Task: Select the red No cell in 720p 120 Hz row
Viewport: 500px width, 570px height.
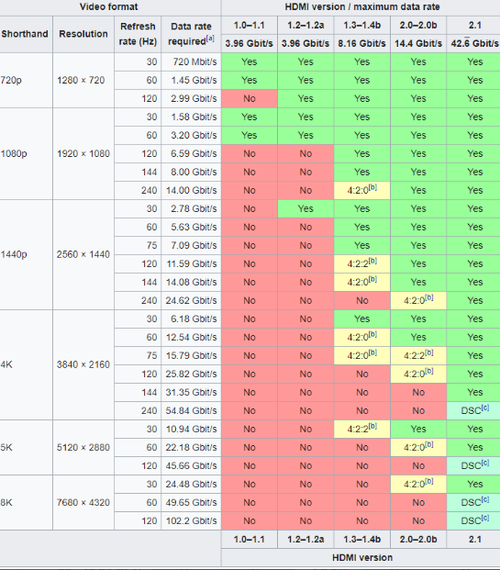Action: tap(249, 99)
